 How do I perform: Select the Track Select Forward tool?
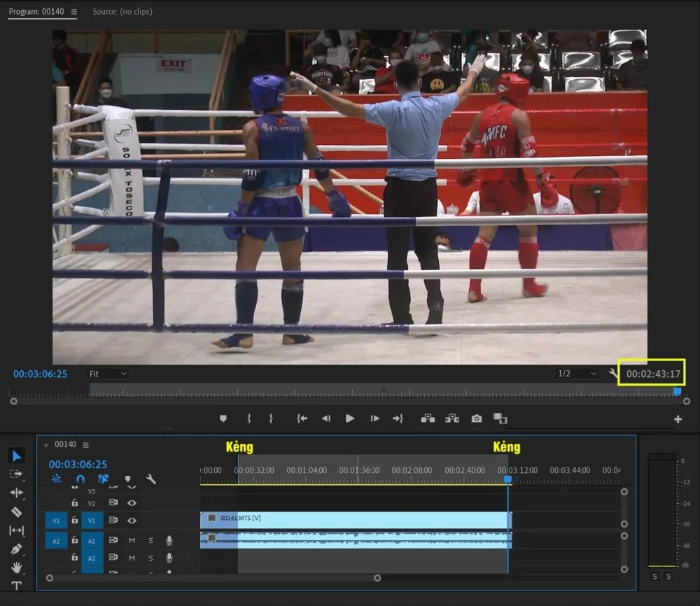[17, 474]
